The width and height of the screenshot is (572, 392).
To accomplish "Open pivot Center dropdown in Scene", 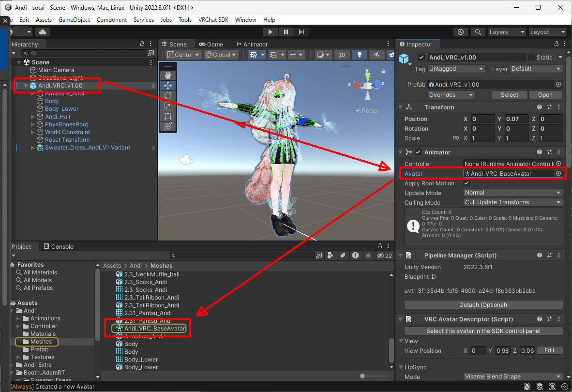I will point(183,55).
